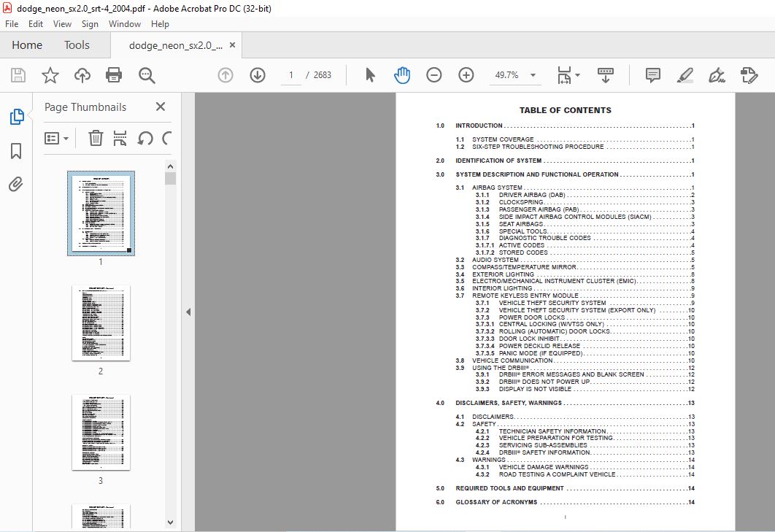Click the 49.7% zoom value field
This screenshot has height=532, width=775.
(507, 75)
